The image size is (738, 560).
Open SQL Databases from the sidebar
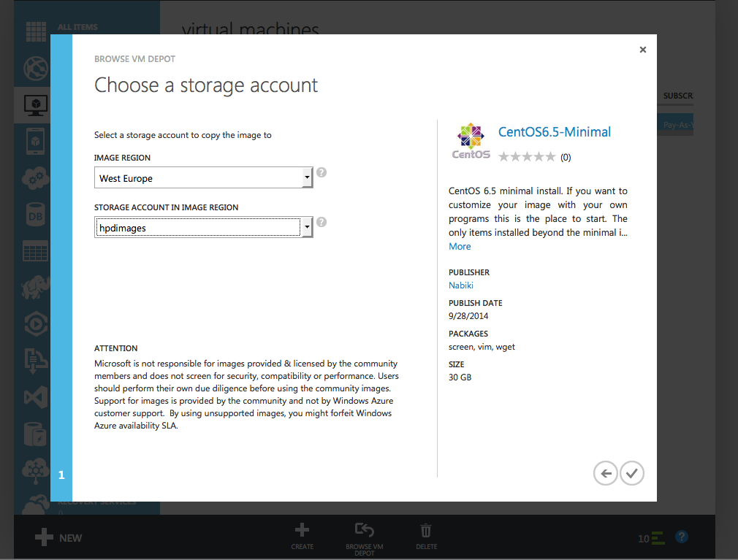point(35,214)
